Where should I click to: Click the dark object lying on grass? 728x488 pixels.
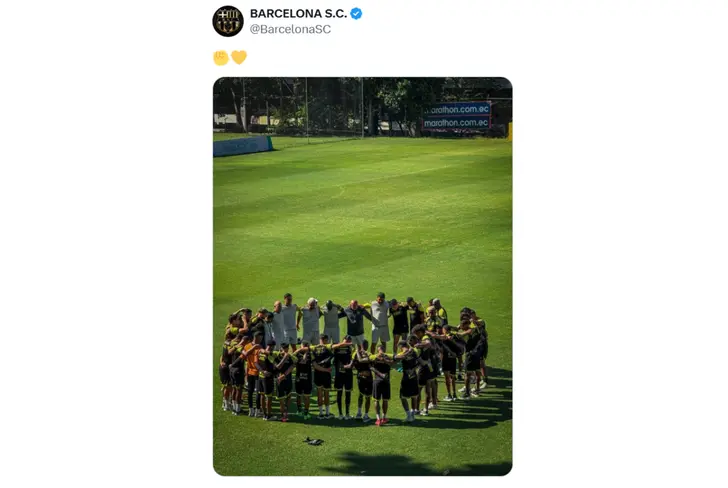tap(313, 441)
